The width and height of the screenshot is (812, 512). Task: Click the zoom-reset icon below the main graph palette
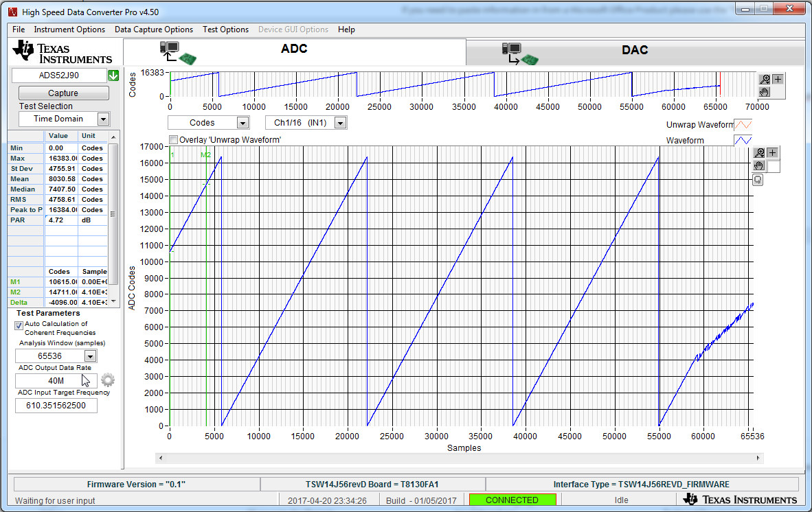click(x=758, y=180)
